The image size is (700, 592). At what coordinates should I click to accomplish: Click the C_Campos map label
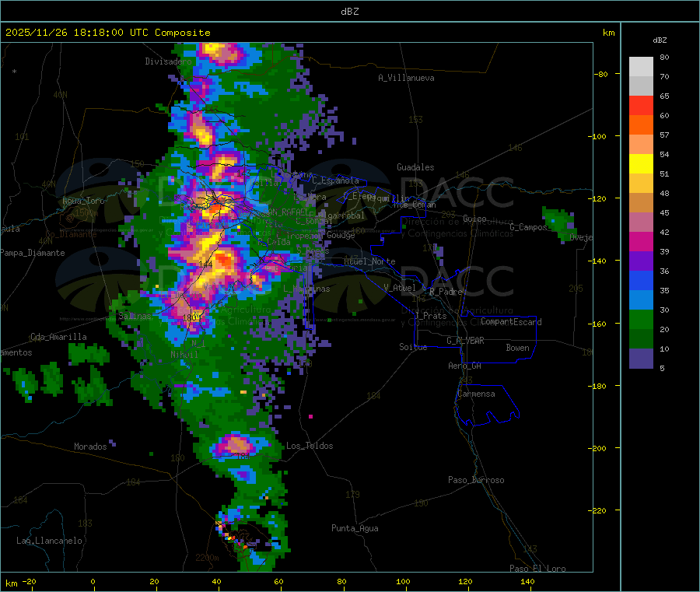point(528,227)
